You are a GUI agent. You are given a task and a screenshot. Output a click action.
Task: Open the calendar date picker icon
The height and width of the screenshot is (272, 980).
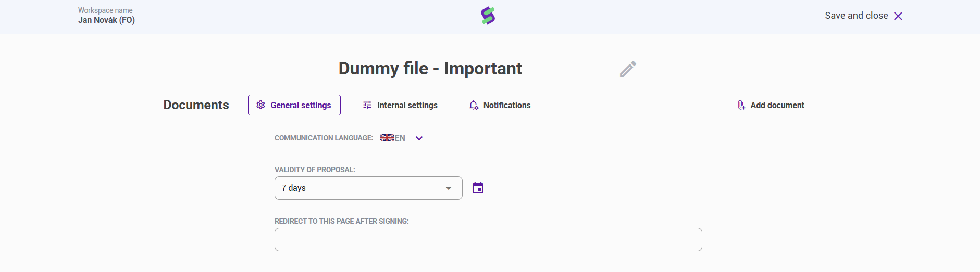click(x=478, y=188)
